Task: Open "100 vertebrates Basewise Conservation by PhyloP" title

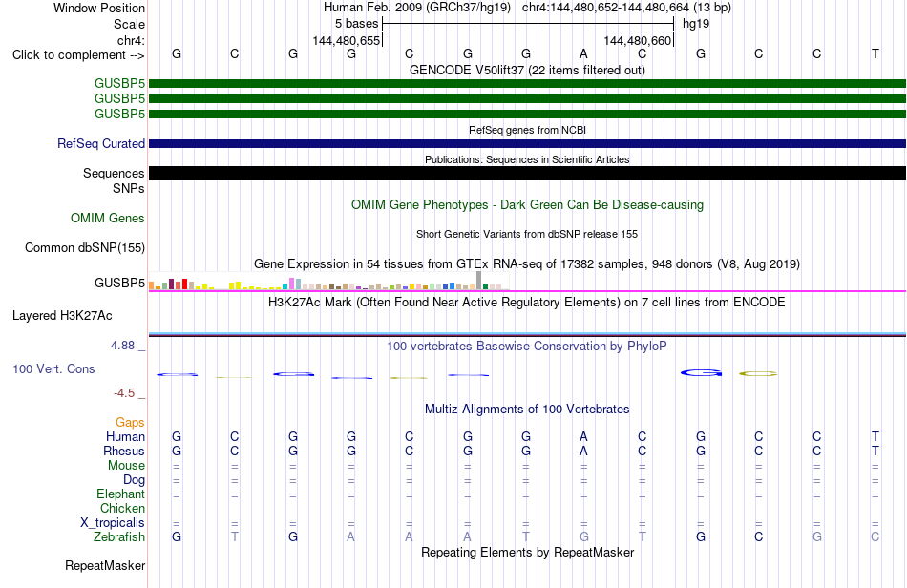Action: tap(527, 346)
